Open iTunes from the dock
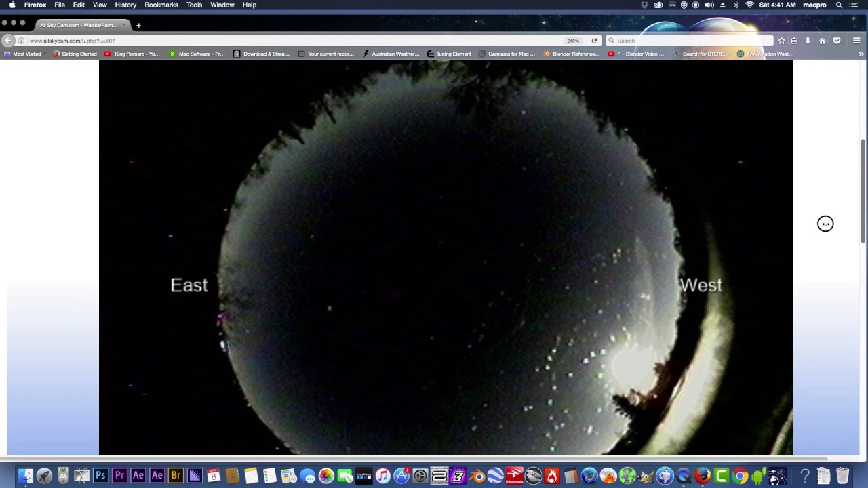The height and width of the screenshot is (488, 868). click(382, 476)
